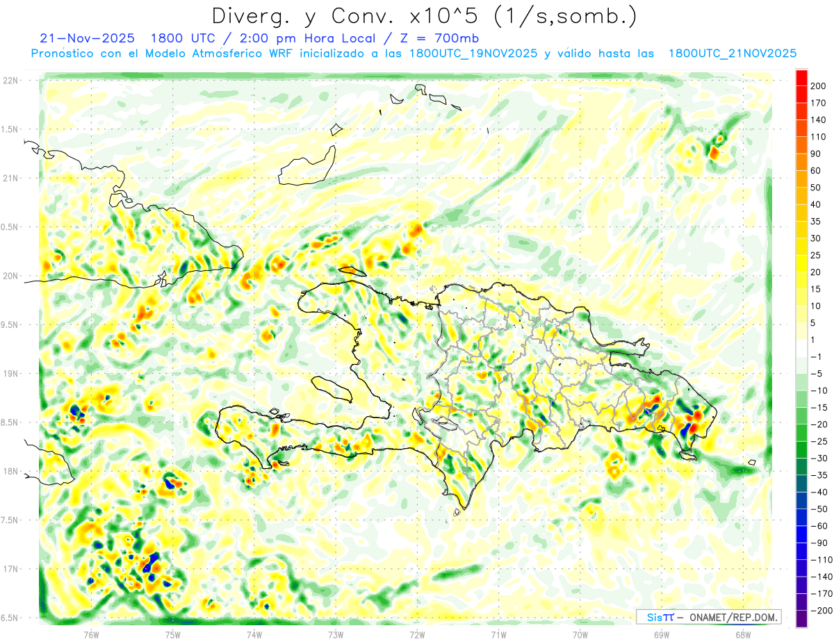Select the positive "25" colorbar value
834x644 pixels.
tap(816, 256)
